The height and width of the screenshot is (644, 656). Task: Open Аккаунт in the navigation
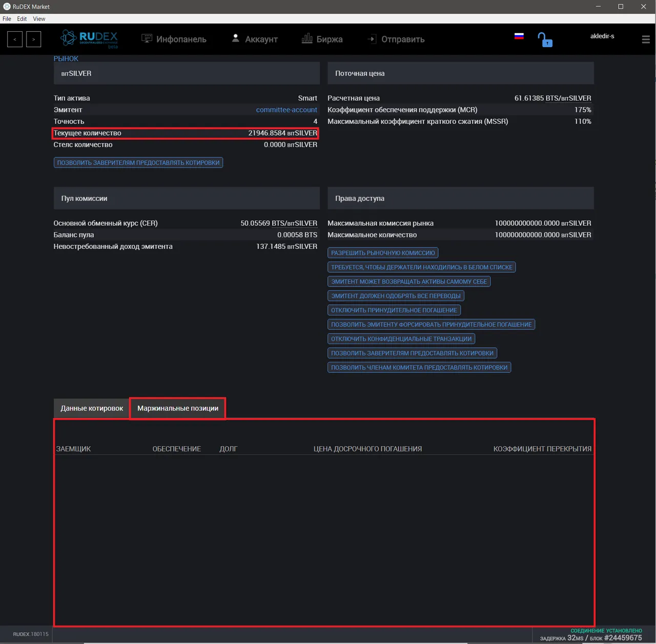click(x=261, y=39)
